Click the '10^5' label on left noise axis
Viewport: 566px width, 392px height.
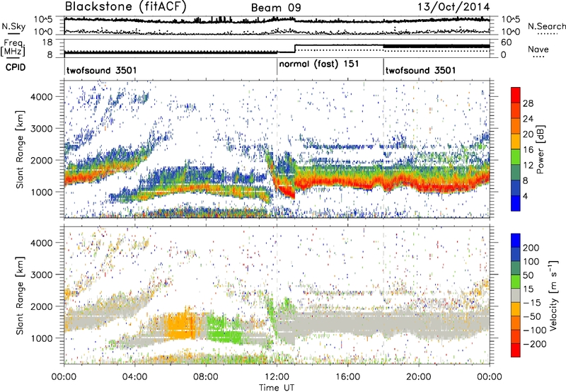(x=43, y=19)
